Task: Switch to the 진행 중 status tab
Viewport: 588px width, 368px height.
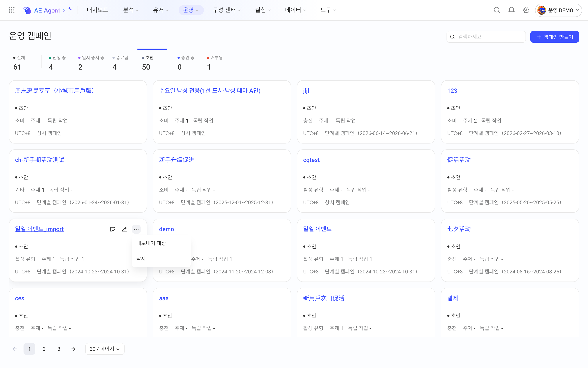Action: pos(57,63)
